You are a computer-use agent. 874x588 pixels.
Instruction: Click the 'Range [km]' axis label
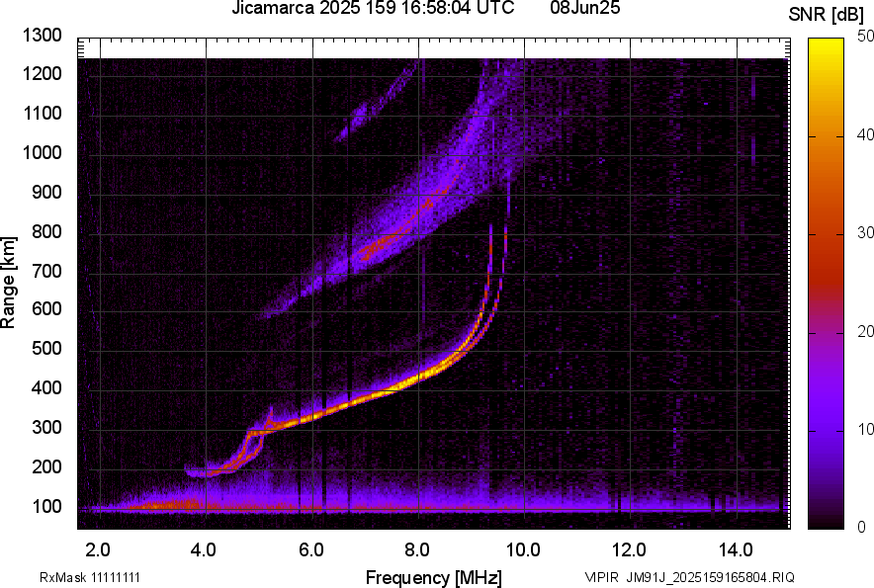pyautogui.click(x=8, y=283)
